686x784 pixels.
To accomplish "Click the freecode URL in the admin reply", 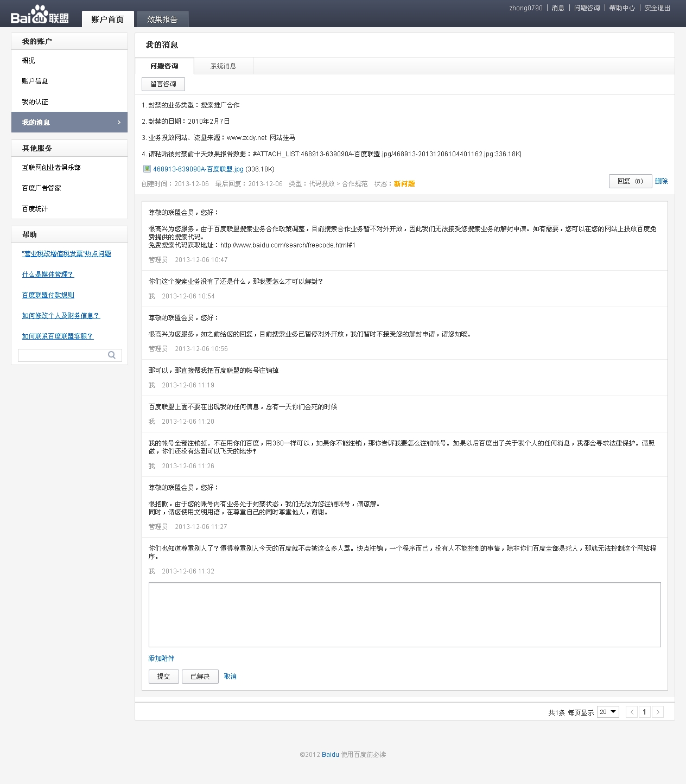I will coord(288,245).
